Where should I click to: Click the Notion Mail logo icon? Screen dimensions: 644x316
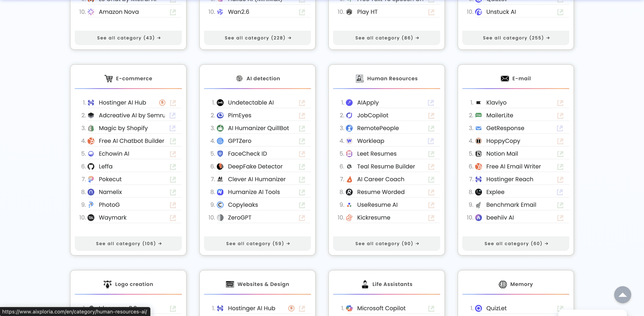478,154
